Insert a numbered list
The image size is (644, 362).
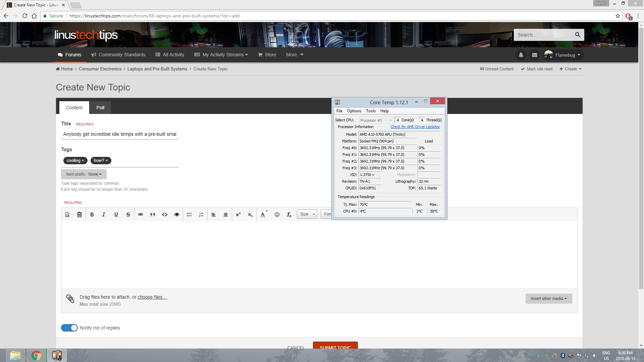[x=201, y=215]
